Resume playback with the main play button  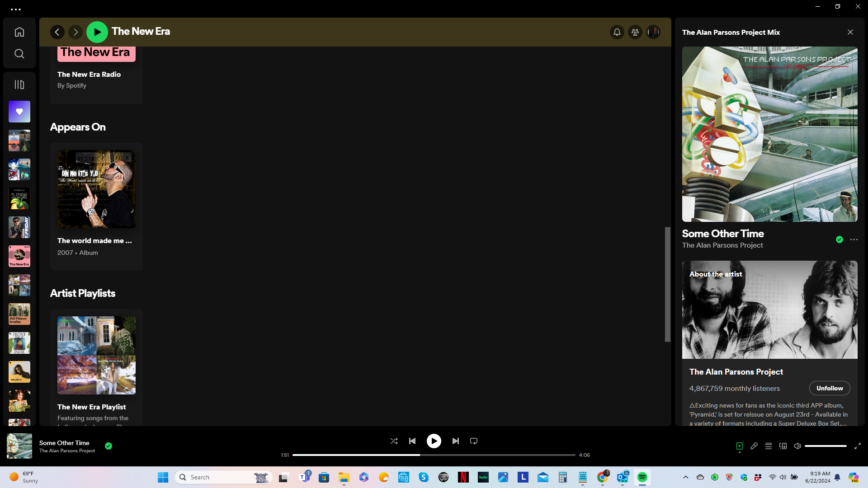434,441
